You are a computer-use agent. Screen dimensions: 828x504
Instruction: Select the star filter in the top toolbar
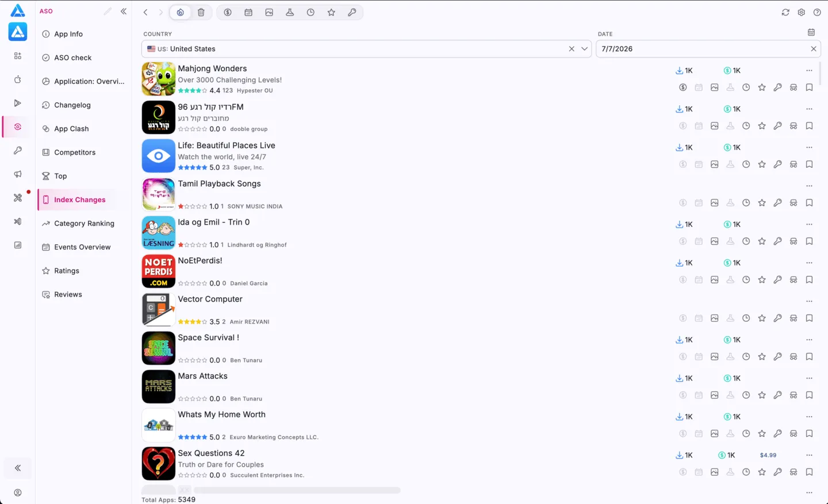point(331,12)
